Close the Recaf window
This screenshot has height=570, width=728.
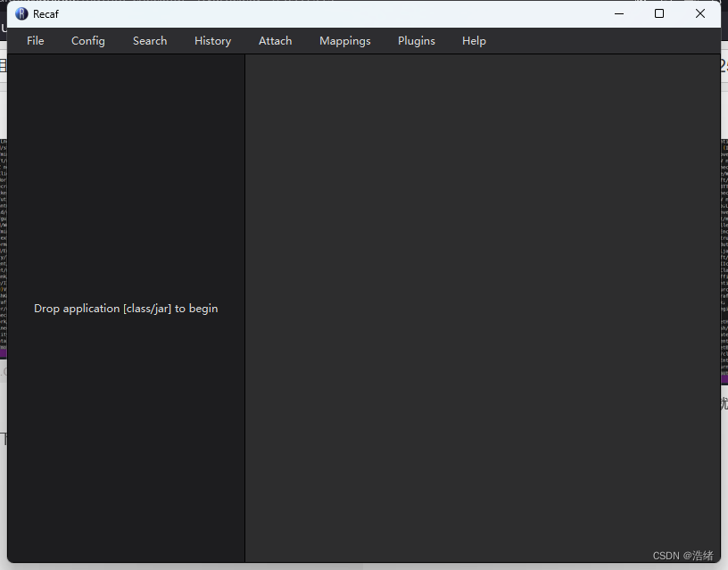coord(700,14)
